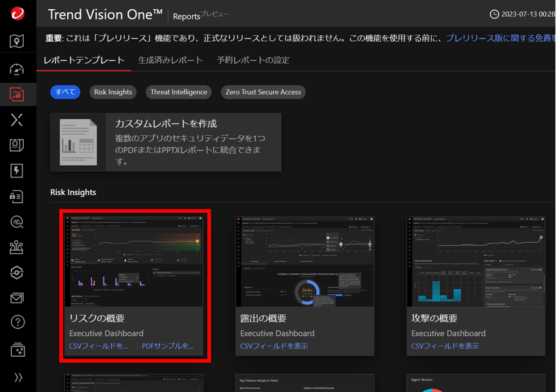Screen dimensions: 556x392
Task: Expand the sidebar with double chevron
Action: pyautogui.click(x=18, y=377)
